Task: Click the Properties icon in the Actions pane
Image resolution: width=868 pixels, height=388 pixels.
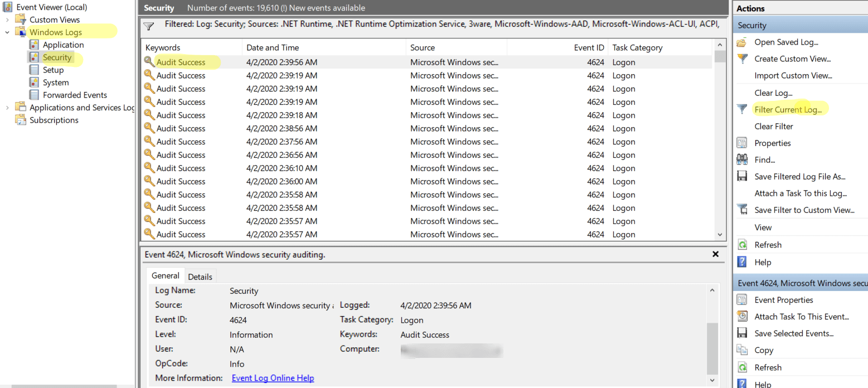Action: [742, 143]
